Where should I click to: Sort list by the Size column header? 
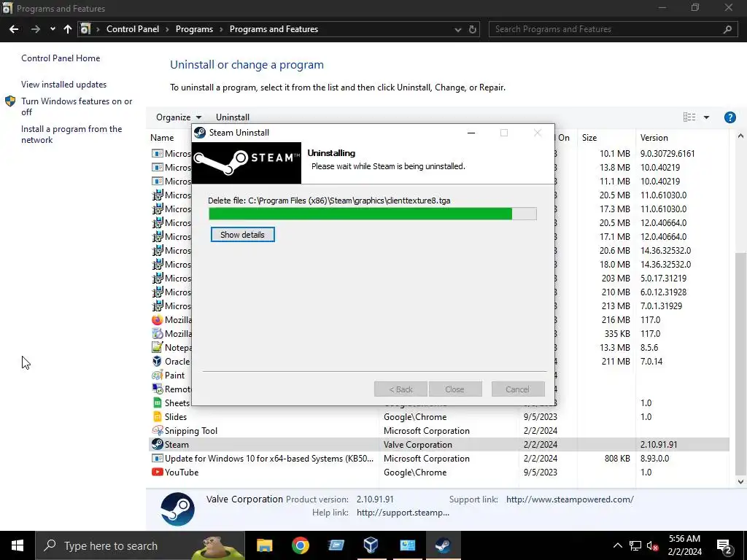589,138
